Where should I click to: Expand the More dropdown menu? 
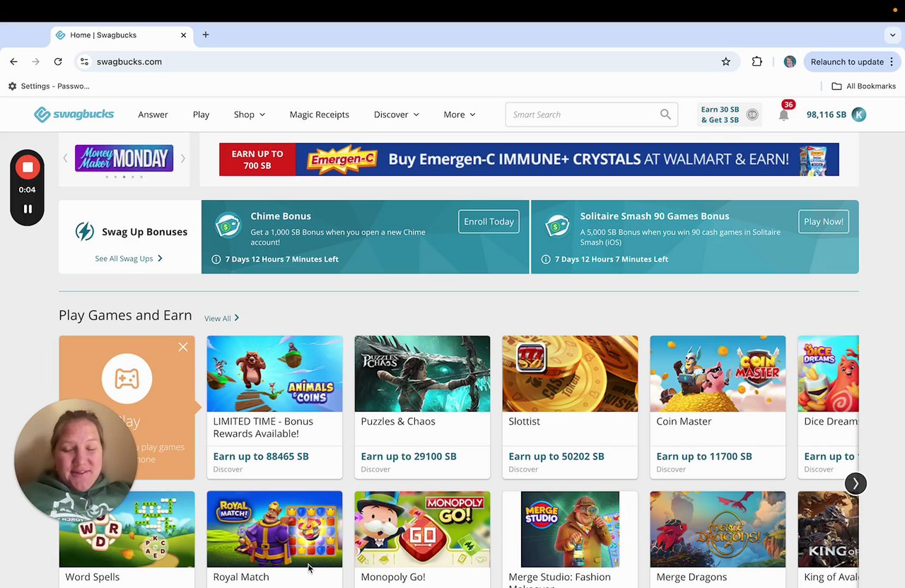click(460, 114)
